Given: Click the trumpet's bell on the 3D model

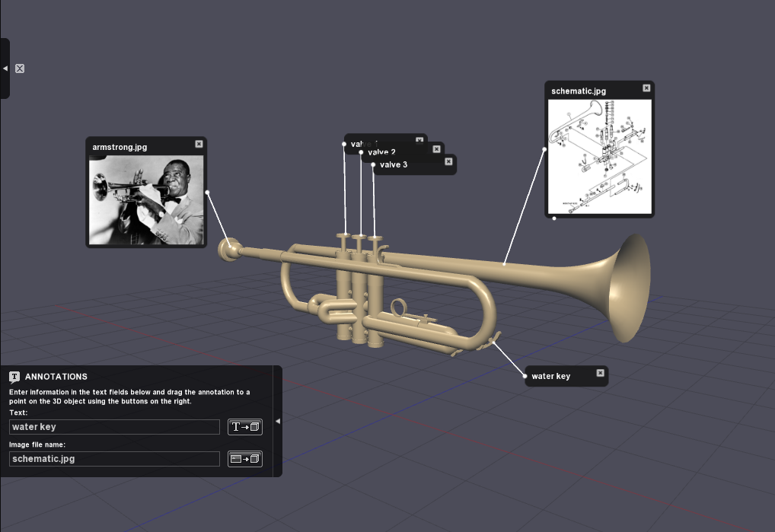Looking at the screenshot, I should click(628, 287).
